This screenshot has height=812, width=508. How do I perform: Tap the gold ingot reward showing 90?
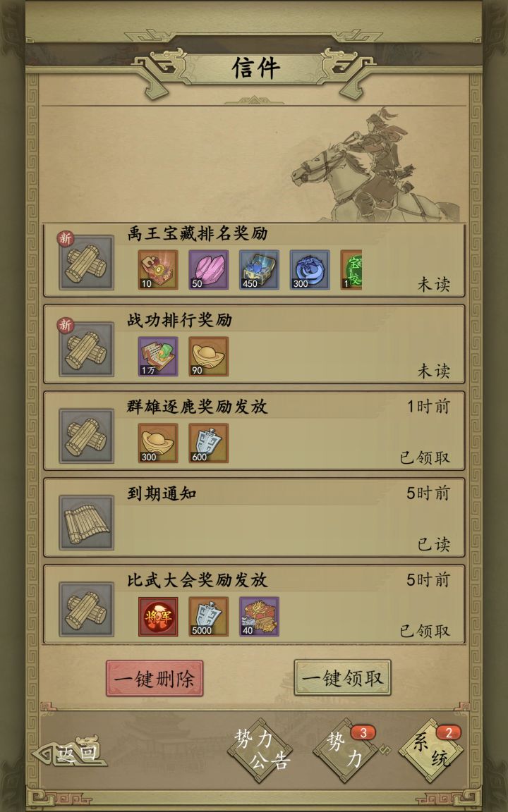coord(208,356)
